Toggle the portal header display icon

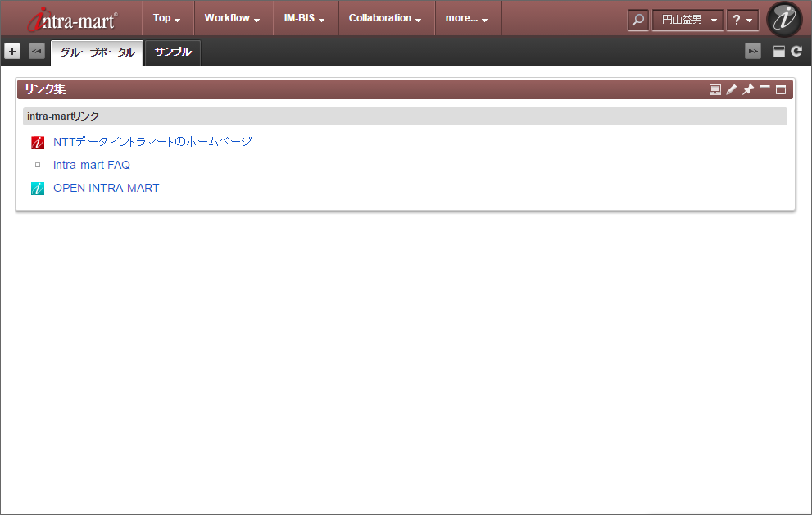[x=779, y=52]
